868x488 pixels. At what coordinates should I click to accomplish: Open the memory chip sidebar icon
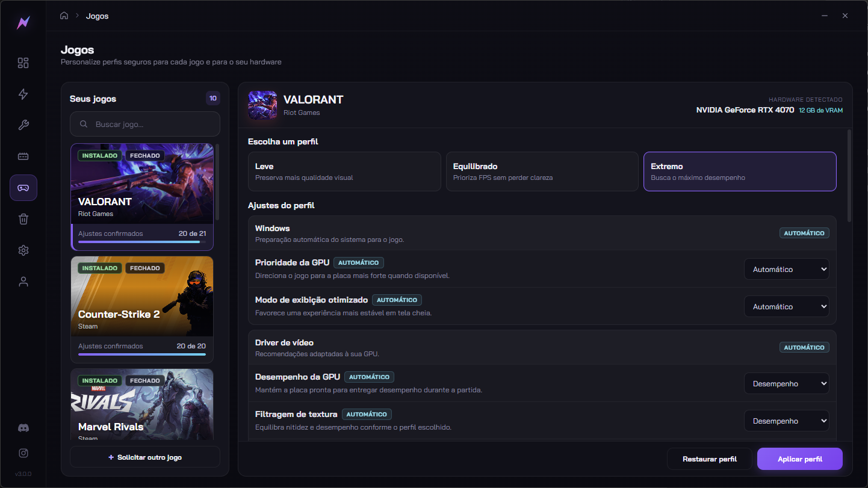click(x=23, y=156)
